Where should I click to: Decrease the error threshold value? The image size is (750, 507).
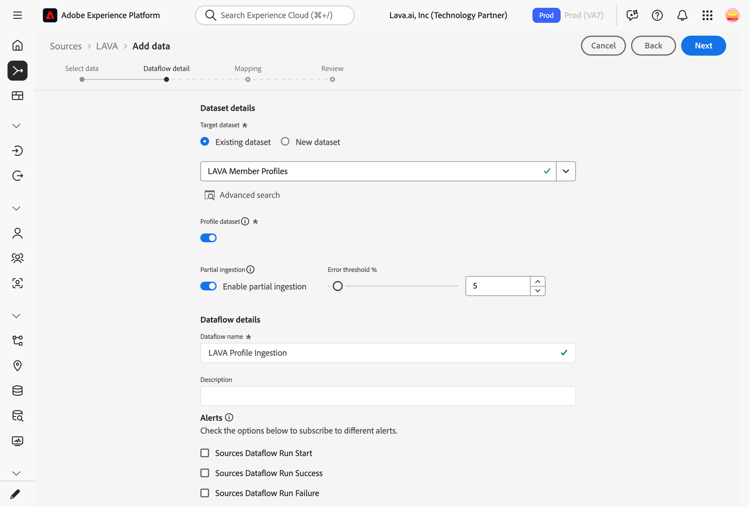coord(538,291)
